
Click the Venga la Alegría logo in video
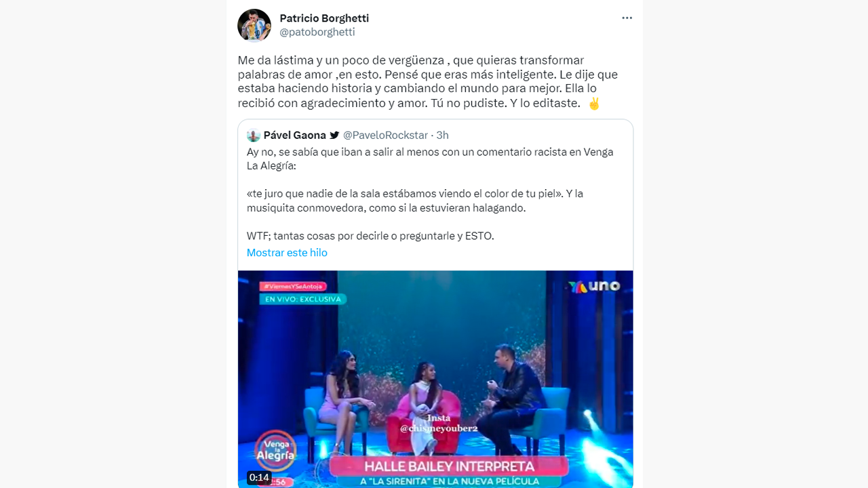[275, 451]
